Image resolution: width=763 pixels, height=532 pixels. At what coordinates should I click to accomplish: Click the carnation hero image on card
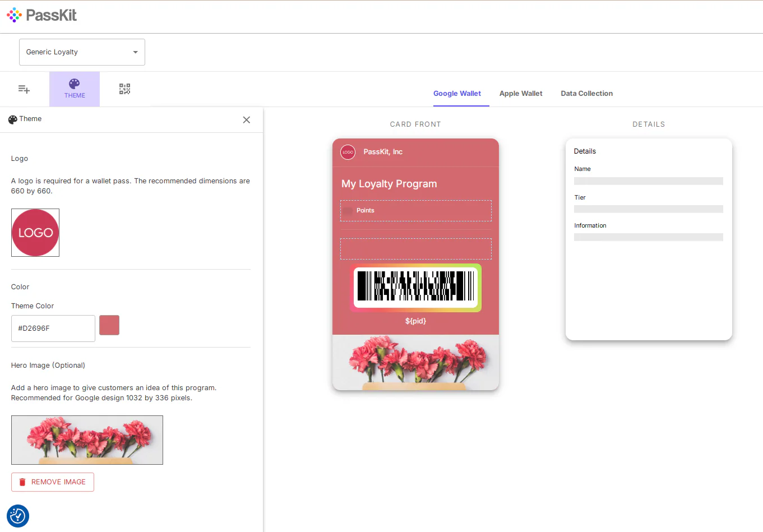coord(416,363)
